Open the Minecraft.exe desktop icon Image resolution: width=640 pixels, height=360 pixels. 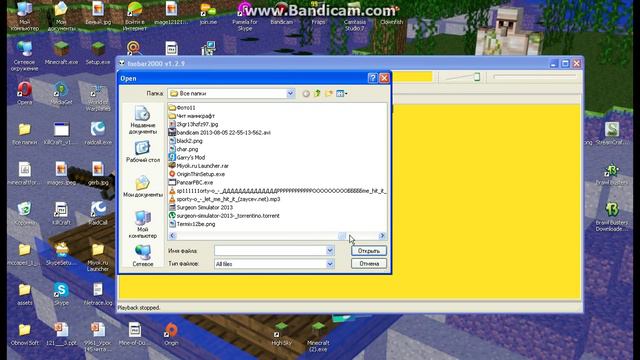[x=61, y=53]
